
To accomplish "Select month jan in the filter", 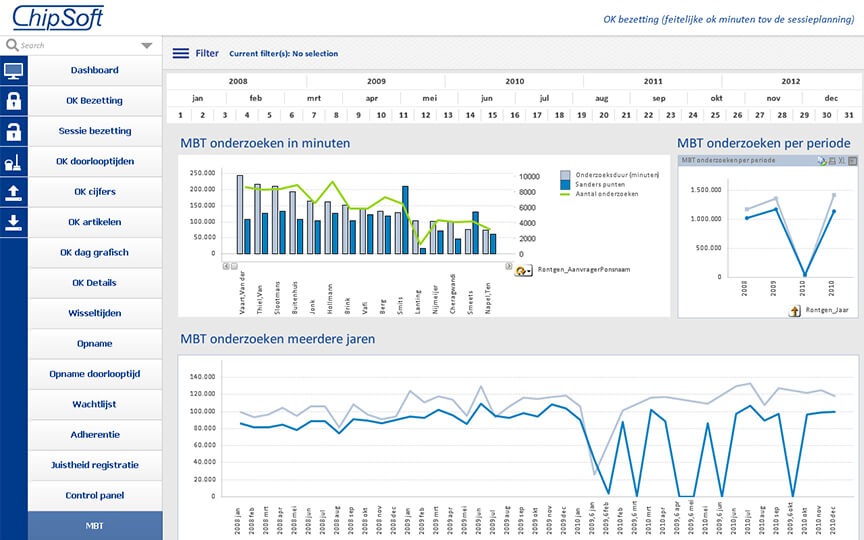I will pos(197,98).
